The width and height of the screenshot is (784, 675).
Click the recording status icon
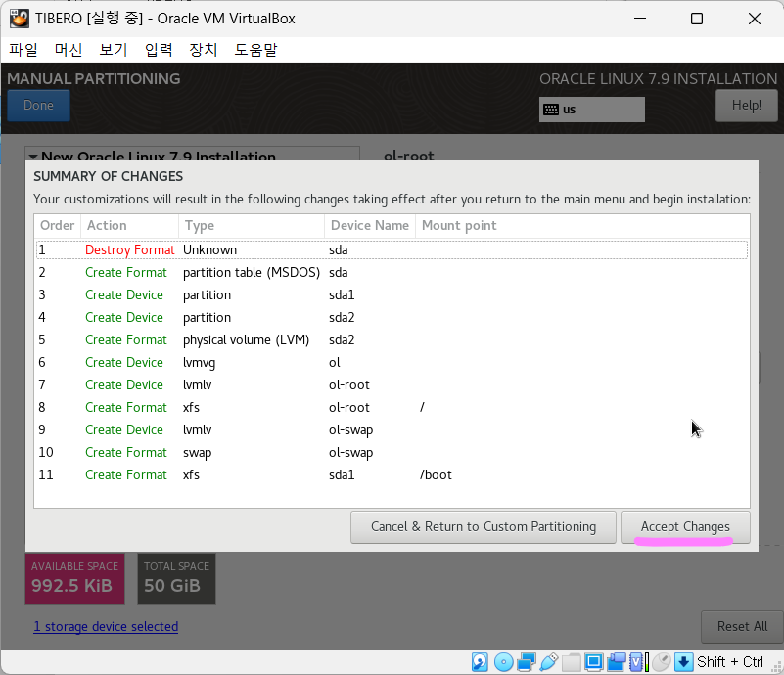point(617,662)
